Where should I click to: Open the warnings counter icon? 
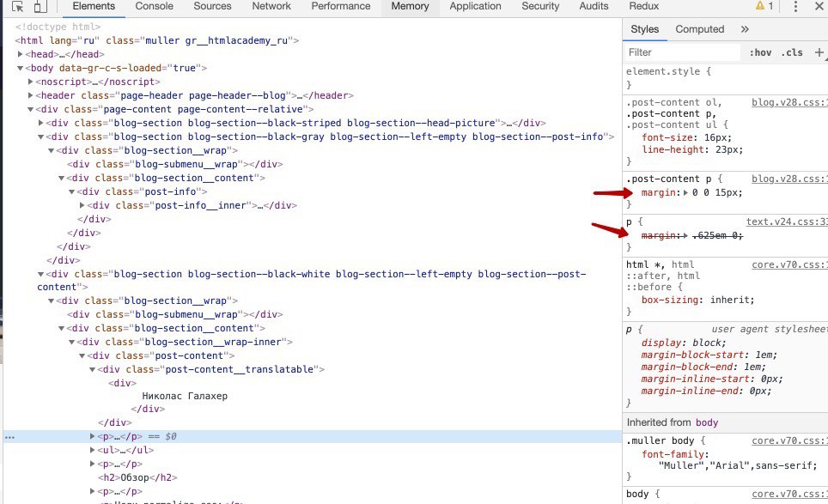764,6
